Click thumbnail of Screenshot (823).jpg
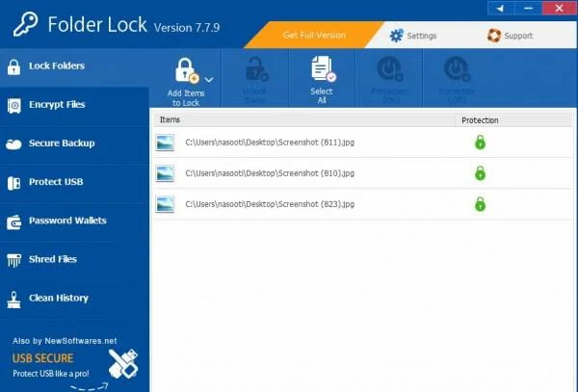The width and height of the screenshot is (578, 392). tap(165, 204)
